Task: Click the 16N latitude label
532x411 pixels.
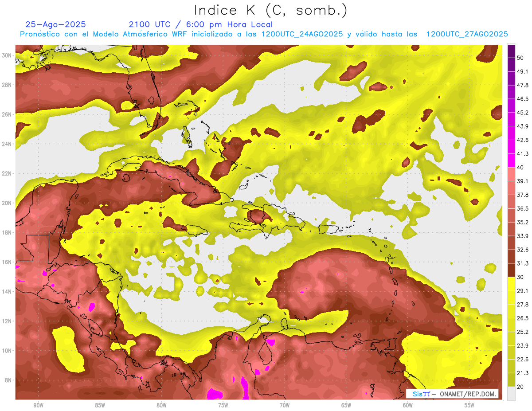Action: (x=7, y=262)
